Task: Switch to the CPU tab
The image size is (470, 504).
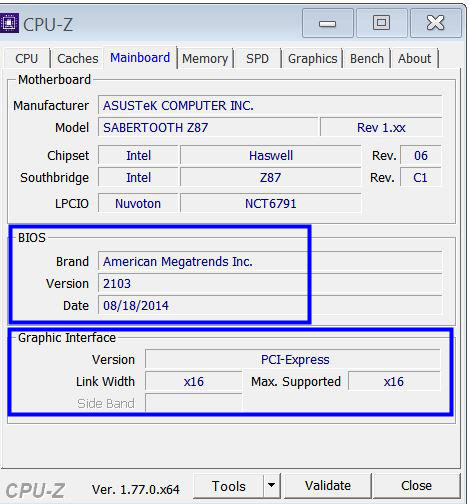Action: [x=27, y=59]
